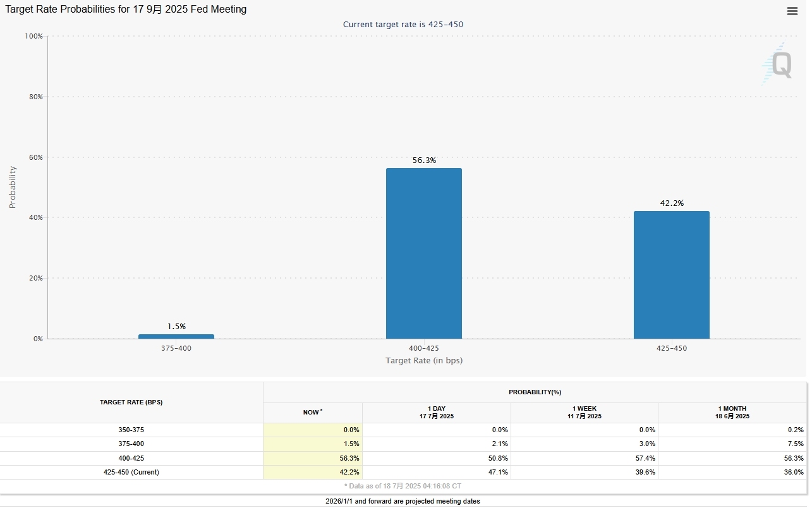Open the chart context menu hamburger icon

(x=792, y=11)
